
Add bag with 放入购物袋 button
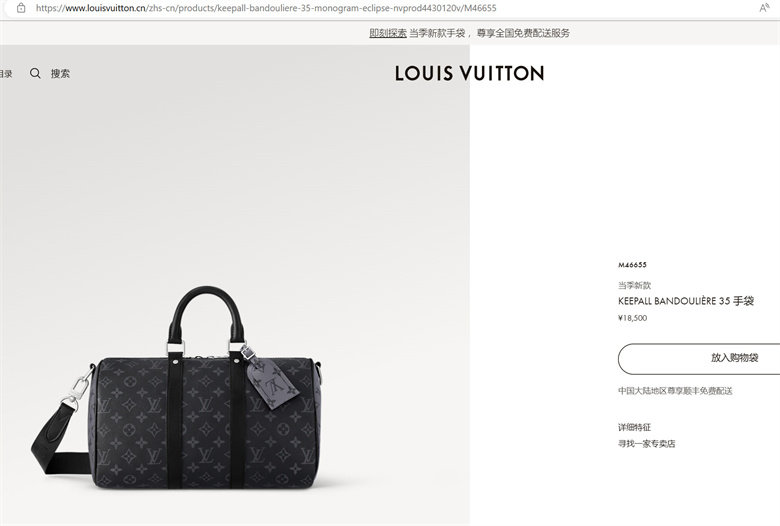(x=699, y=358)
